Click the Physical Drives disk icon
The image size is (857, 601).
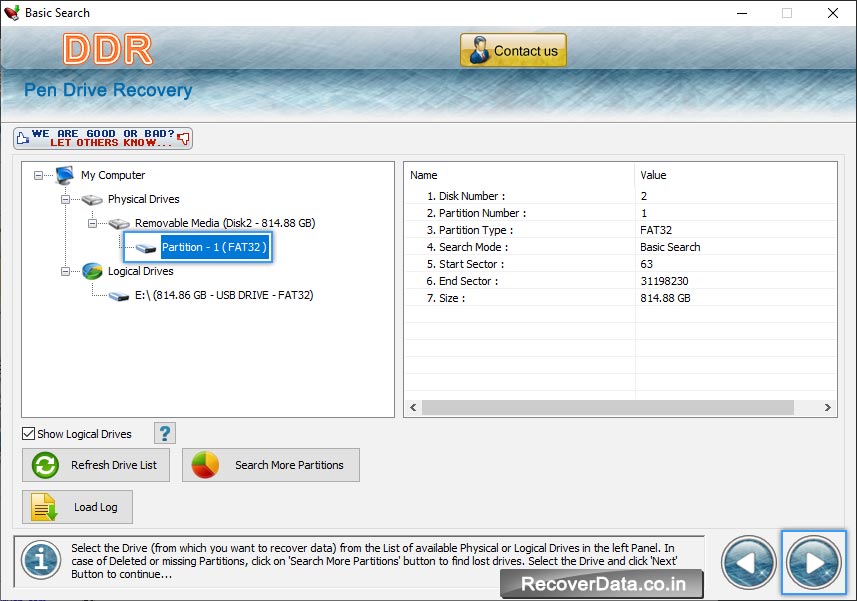(92, 200)
